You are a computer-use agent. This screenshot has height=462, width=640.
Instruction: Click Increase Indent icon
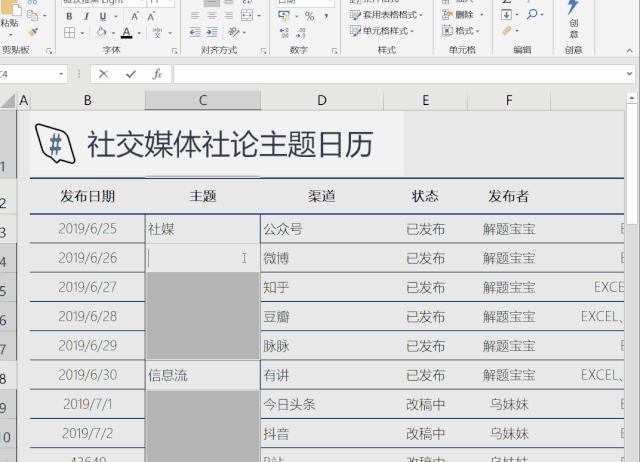point(212,32)
